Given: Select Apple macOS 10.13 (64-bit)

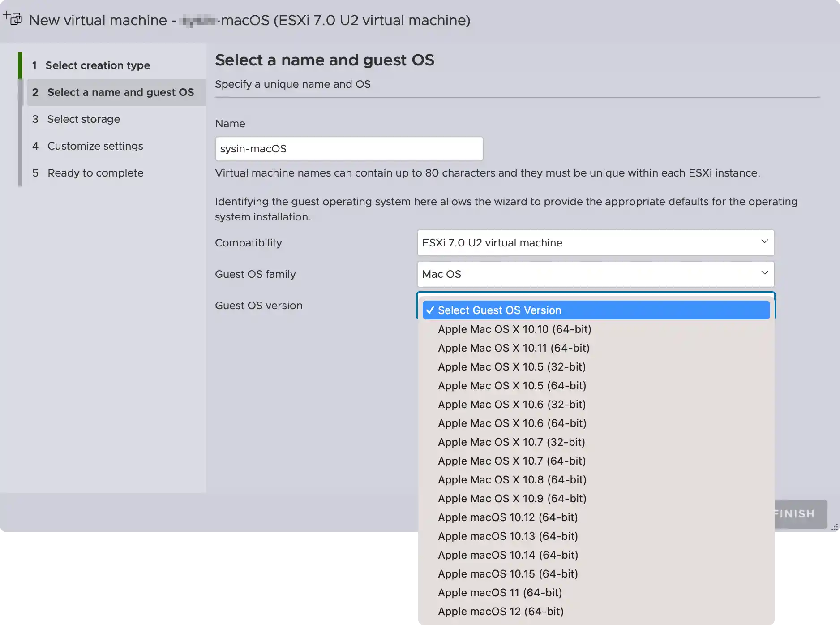Looking at the screenshot, I should coord(596,536).
